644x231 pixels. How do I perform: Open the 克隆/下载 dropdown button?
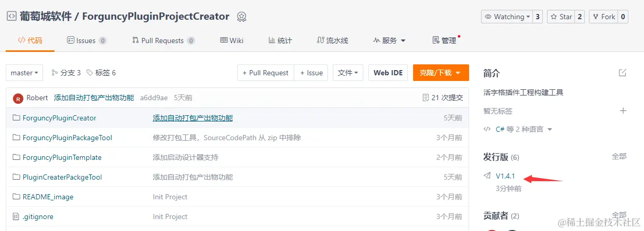tap(441, 73)
